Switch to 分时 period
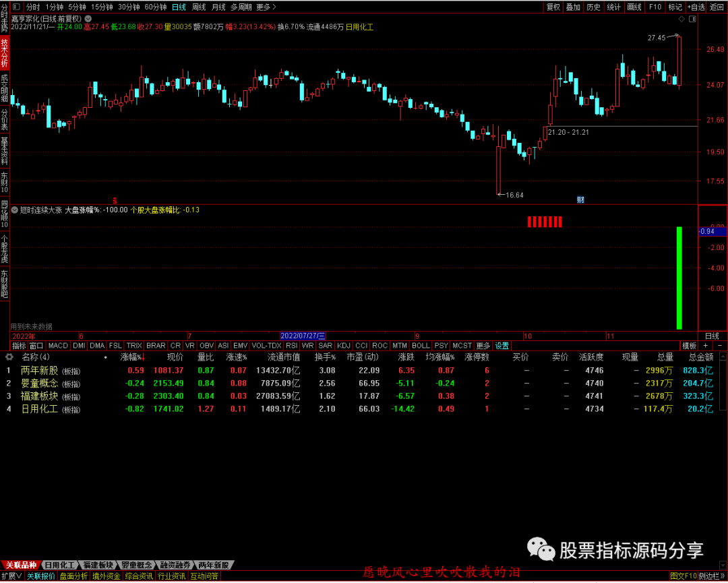This screenshot has height=583, width=728. tap(33, 7)
